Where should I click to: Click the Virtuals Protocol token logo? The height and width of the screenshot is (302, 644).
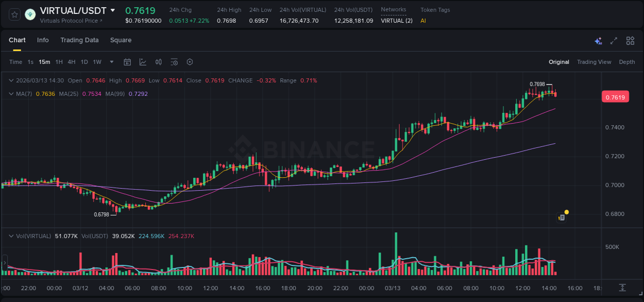(30, 15)
